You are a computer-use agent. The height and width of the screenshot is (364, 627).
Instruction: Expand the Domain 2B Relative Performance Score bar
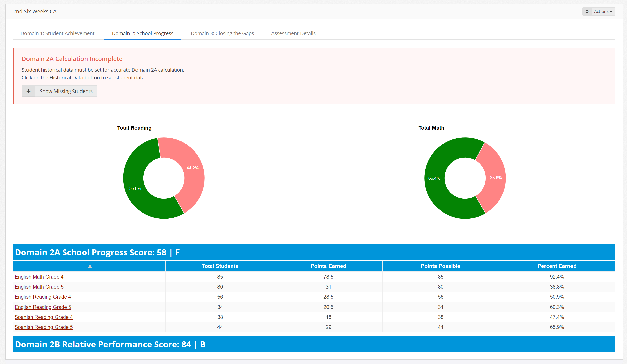point(314,344)
